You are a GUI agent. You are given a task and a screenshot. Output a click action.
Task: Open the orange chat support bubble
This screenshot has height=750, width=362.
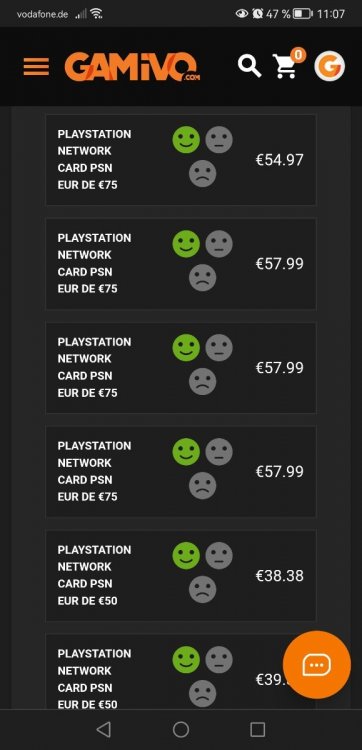coord(317,664)
